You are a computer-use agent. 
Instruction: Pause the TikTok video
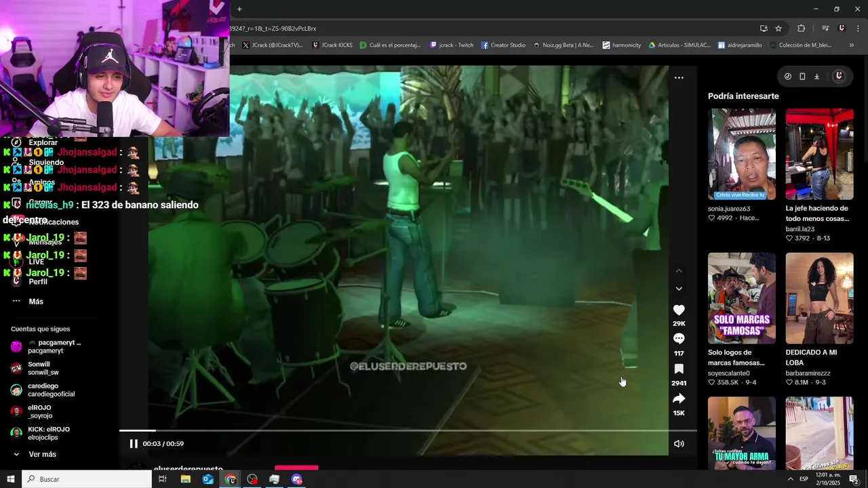pyautogui.click(x=134, y=444)
